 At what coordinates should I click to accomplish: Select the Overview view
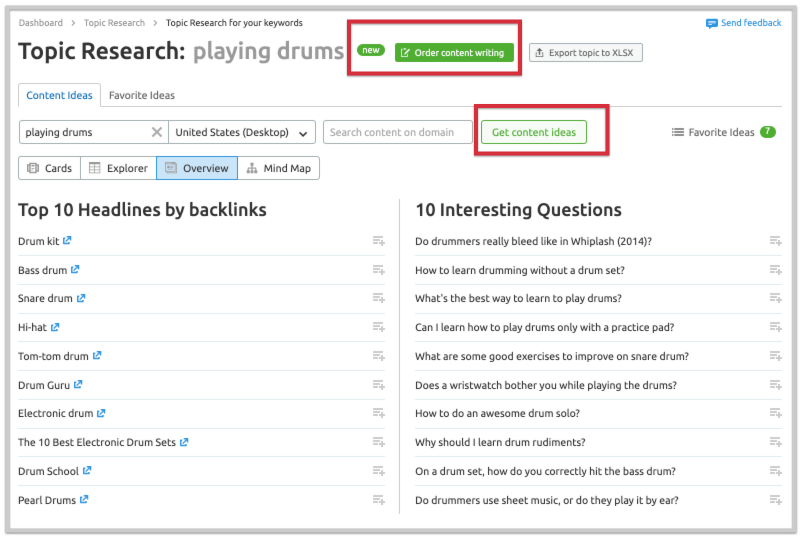[x=197, y=168]
